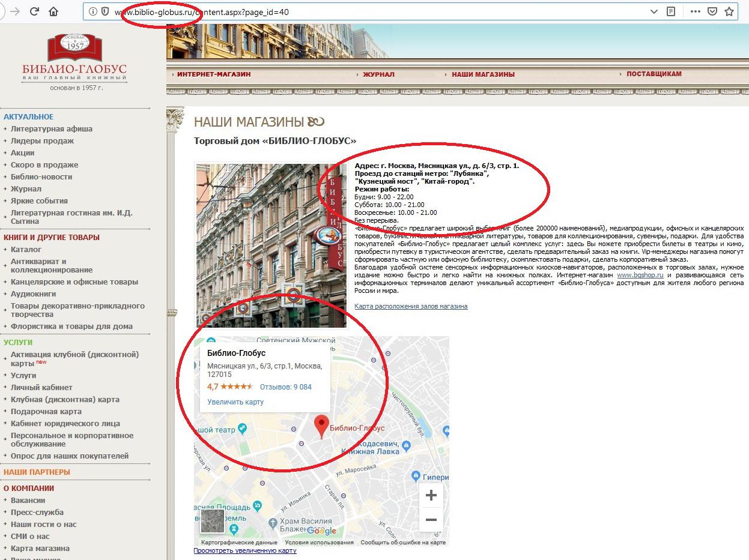Open Пресс-служба link

click(x=37, y=512)
